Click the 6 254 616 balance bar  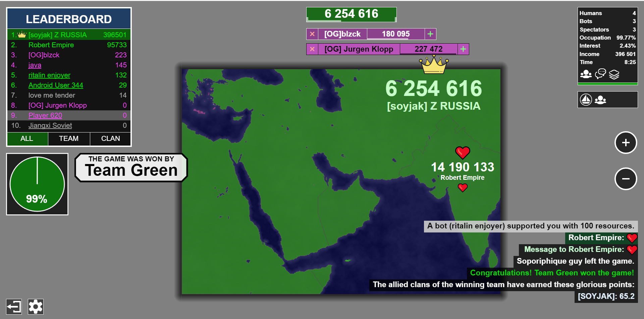[351, 14]
